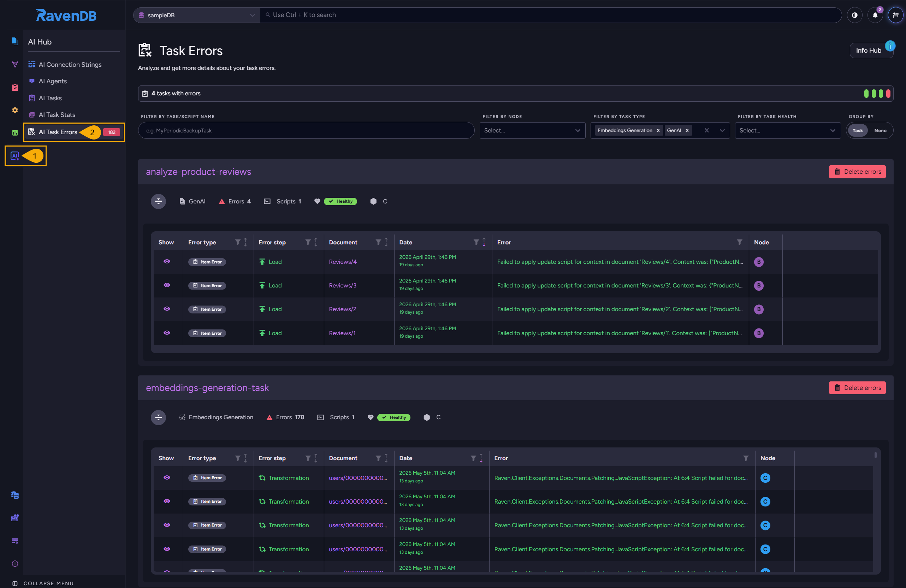Select AI Task Errors menu item
906x588 pixels.
coord(74,132)
